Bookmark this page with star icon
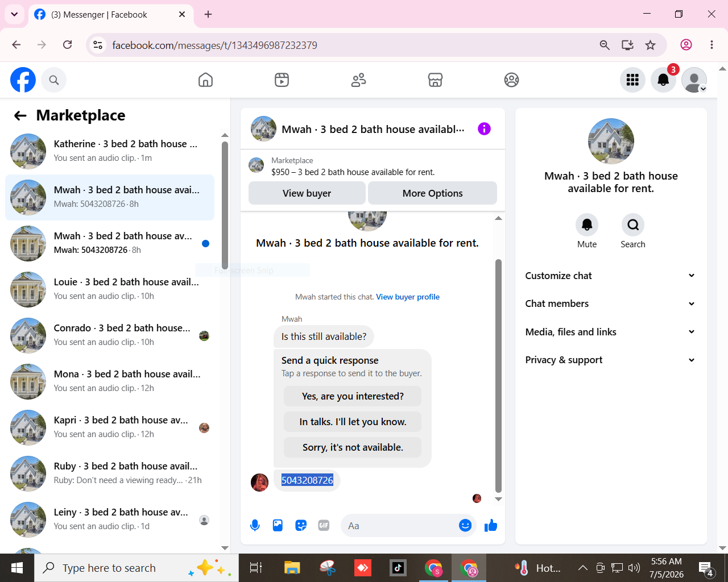Viewport: 728px width, 582px height. [x=650, y=45]
